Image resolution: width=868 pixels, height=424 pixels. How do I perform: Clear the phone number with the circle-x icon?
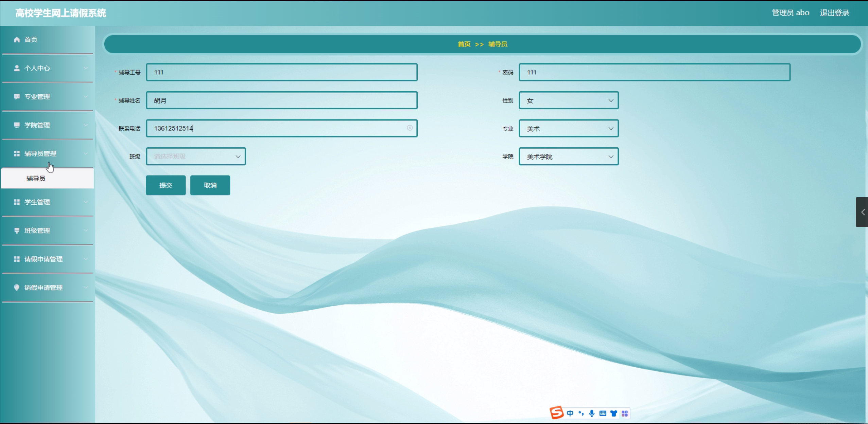pos(410,128)
